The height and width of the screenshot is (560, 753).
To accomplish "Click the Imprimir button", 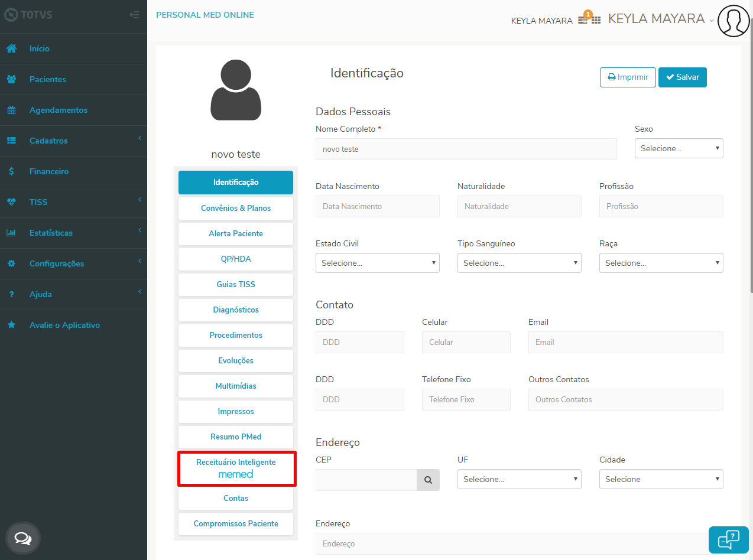I will tap(628, 77).
